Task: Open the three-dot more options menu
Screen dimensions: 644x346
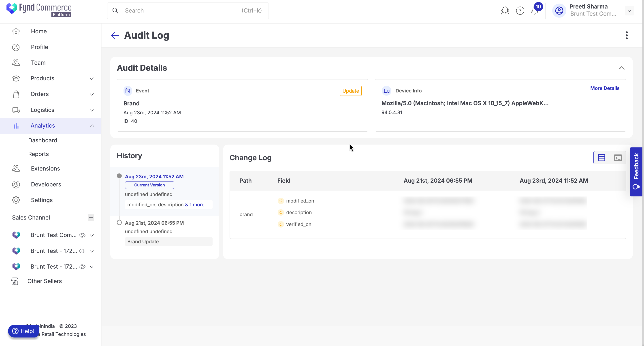Action: [x=627, y=35]
